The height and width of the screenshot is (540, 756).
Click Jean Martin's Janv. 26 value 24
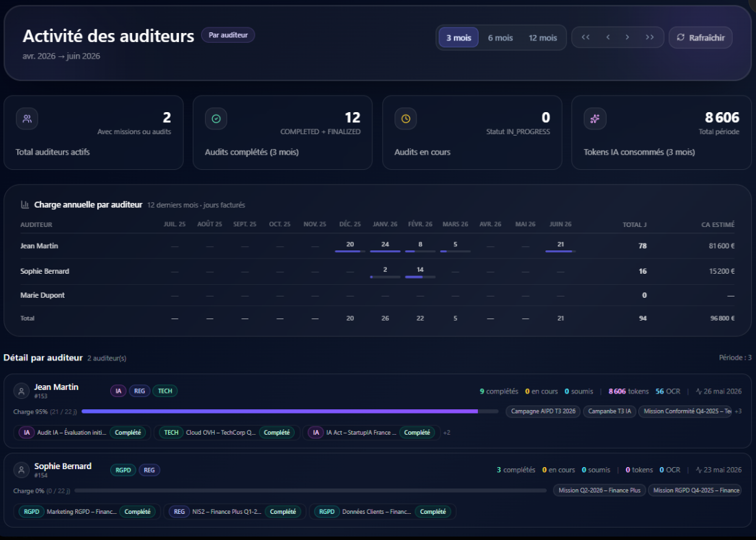tap(386, 244)
